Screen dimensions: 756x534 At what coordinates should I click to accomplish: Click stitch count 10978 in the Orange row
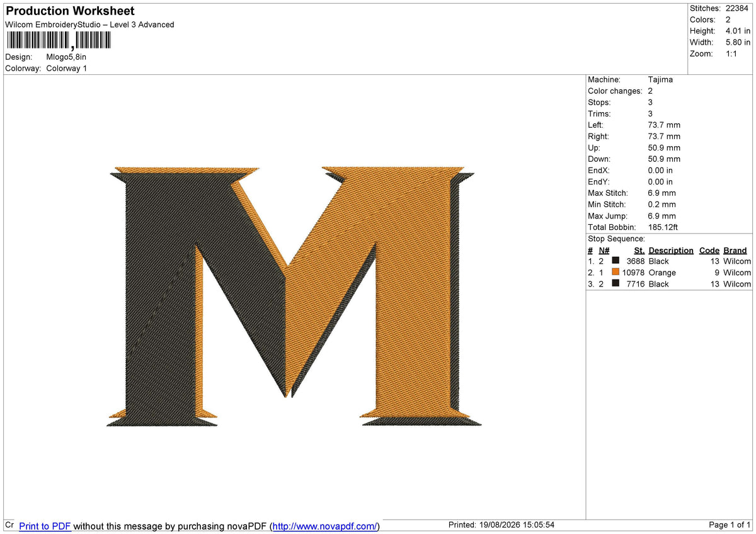pos(633,272)
